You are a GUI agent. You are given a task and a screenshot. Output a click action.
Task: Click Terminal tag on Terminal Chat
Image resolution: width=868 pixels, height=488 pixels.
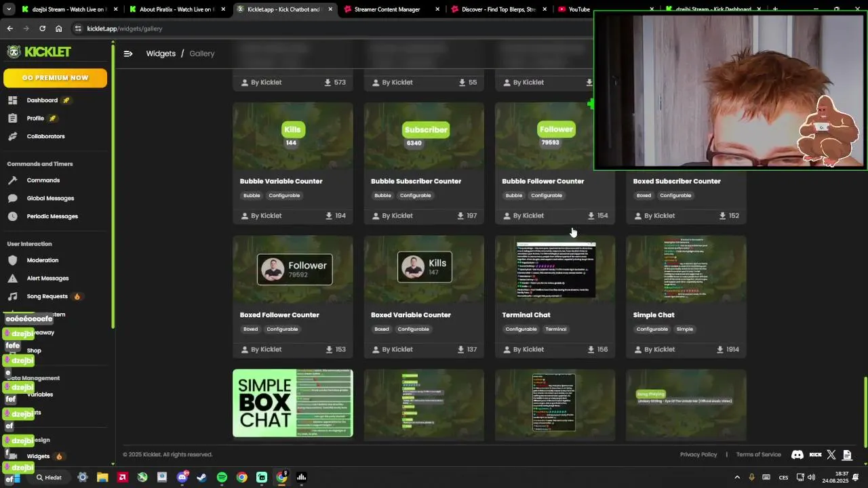point(555,329)
